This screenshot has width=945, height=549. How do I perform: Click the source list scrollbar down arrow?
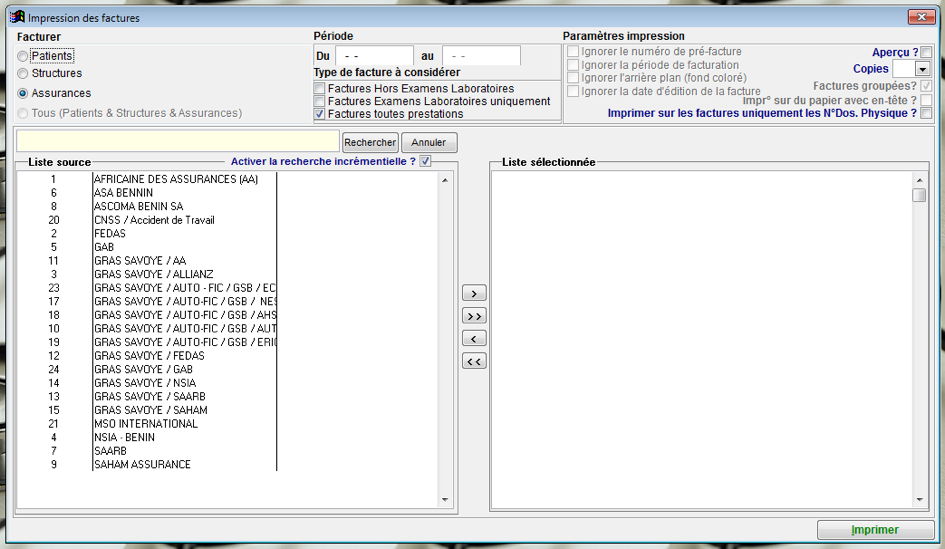445,501
